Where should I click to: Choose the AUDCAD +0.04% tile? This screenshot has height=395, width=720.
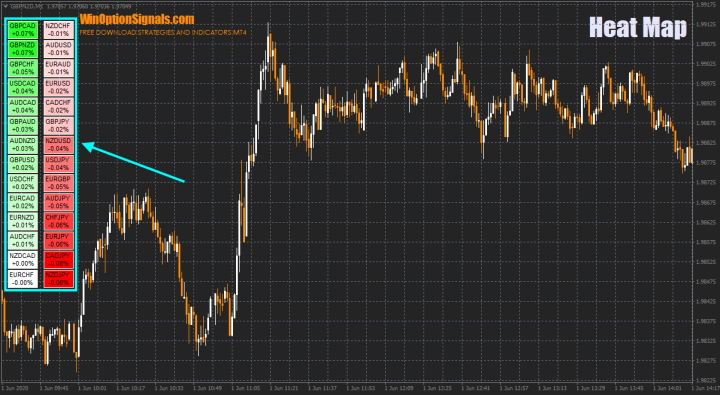(22, 107)
